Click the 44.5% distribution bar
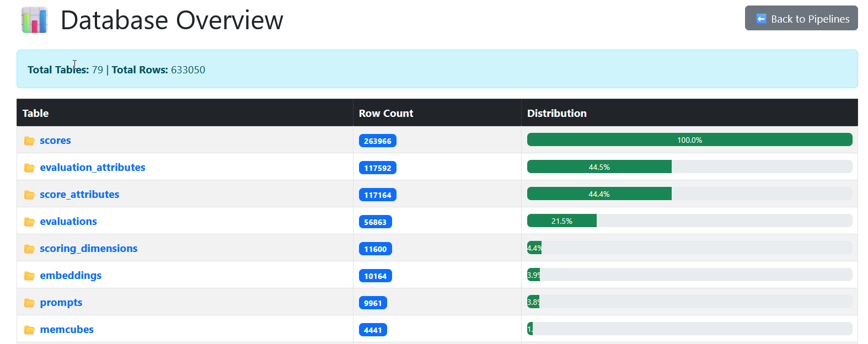This screenshot has width=868, height=344. click(x=599, y=166)
